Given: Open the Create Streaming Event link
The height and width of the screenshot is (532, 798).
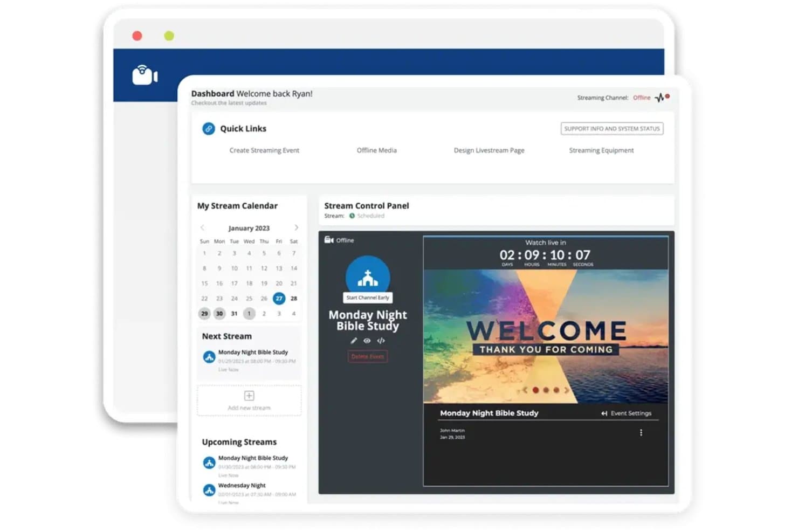Looking at the screenshot, I should (x=264, y=150).
